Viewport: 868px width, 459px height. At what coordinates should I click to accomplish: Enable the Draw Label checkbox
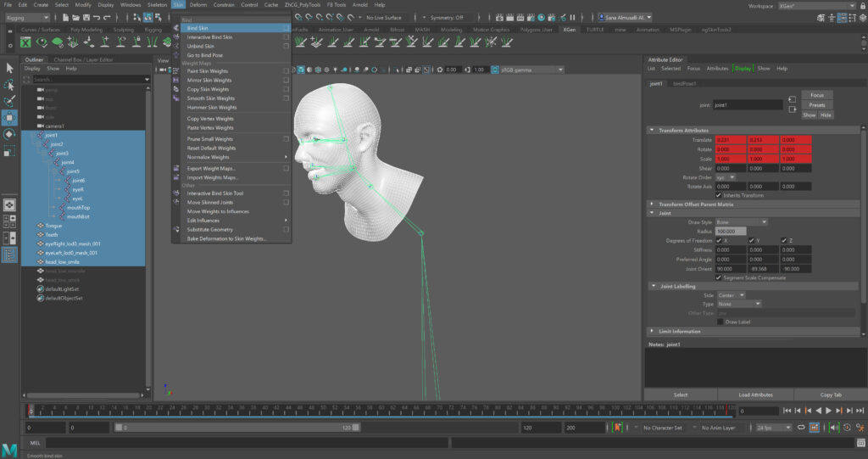719,322
